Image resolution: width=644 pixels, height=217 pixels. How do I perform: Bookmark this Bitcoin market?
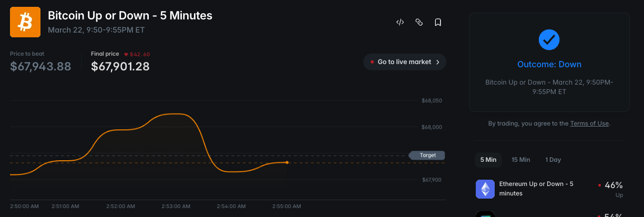pos(438,22)
